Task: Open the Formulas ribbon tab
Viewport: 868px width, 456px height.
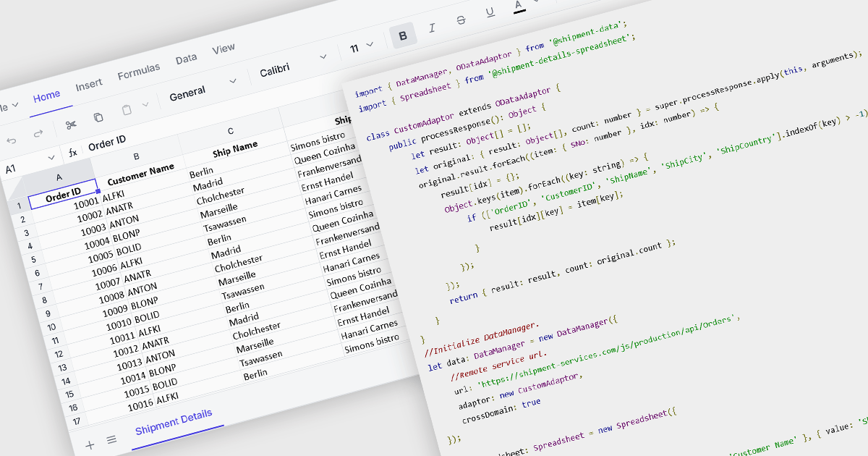Action: (x=138, y=72)
